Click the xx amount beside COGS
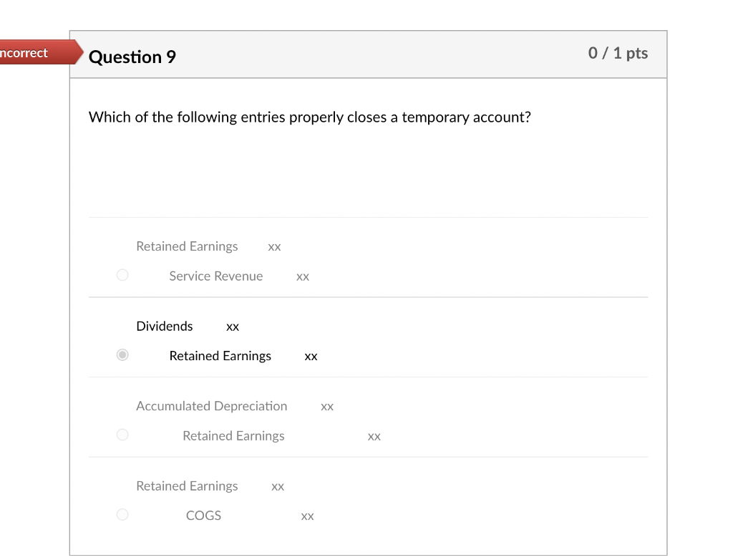The height and width of the screenshot is (560, 733). click(307, 516)
